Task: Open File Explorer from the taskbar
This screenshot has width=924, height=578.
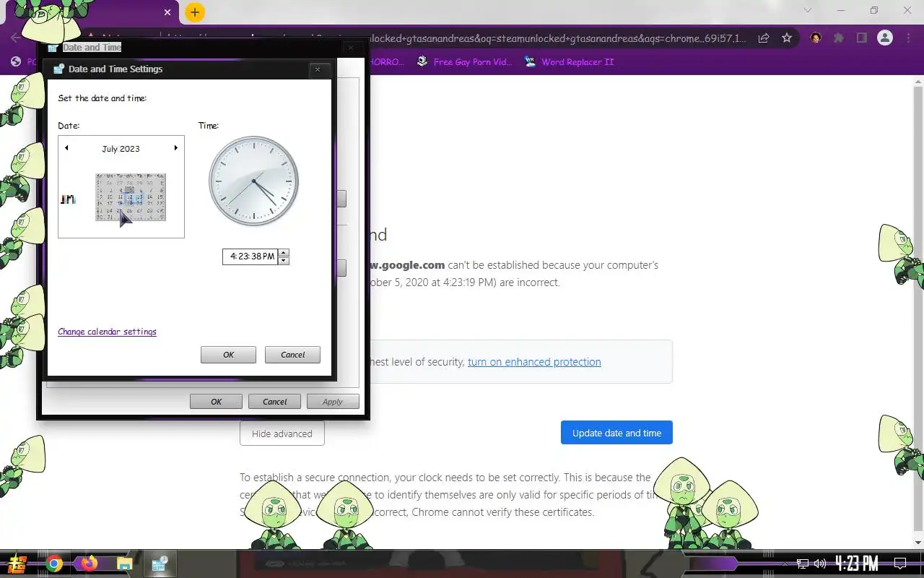Action: tap(124, 564)
